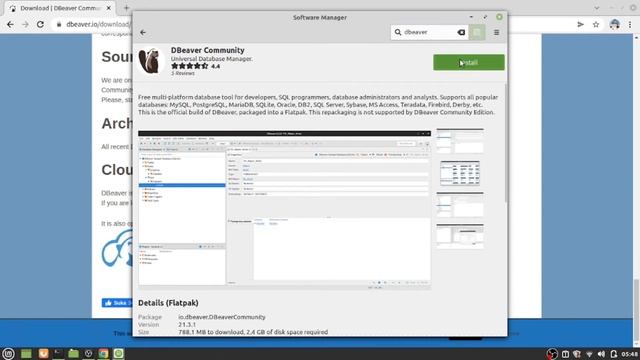
Task: Open Chrome profile avatar
Action: [x=615, y=24]
